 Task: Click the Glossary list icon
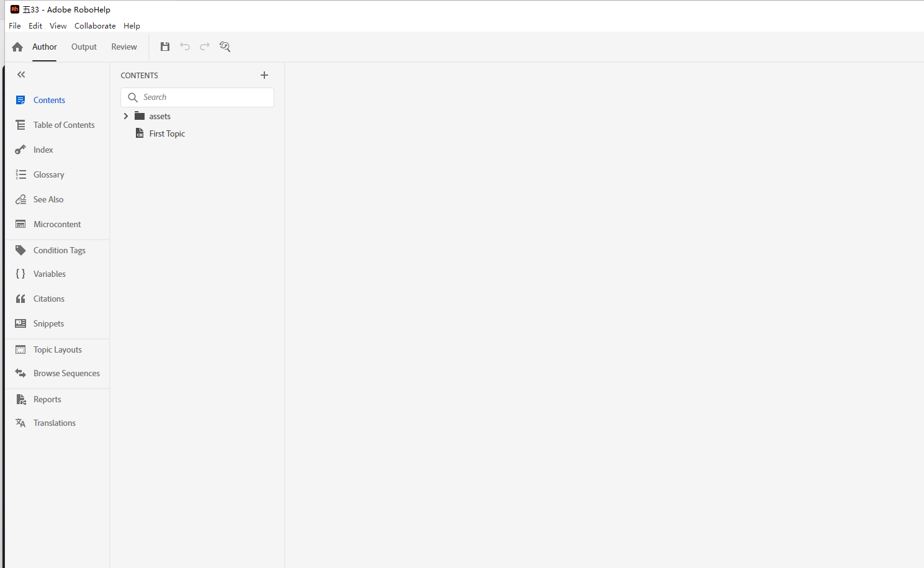pyautogui.click(x=20, y=174)
